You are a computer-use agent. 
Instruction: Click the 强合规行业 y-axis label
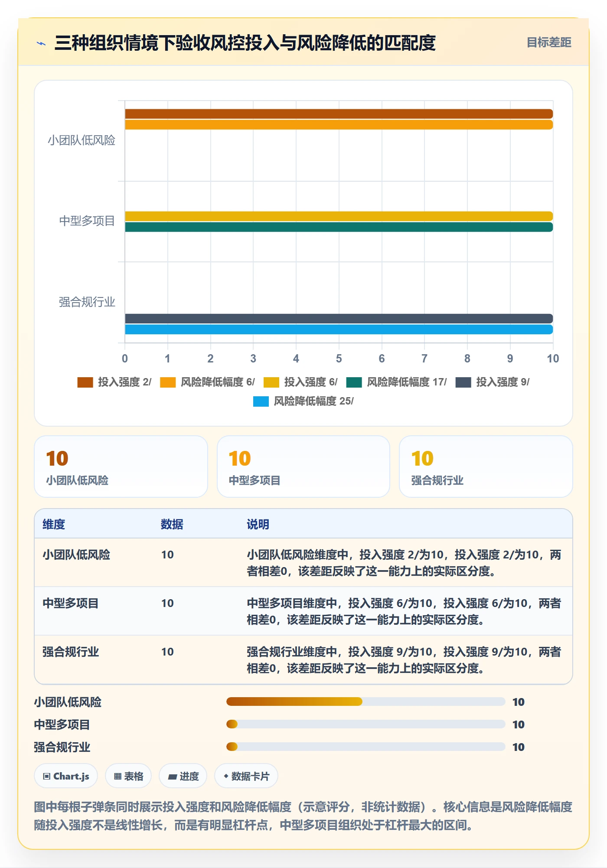(87, 302)
